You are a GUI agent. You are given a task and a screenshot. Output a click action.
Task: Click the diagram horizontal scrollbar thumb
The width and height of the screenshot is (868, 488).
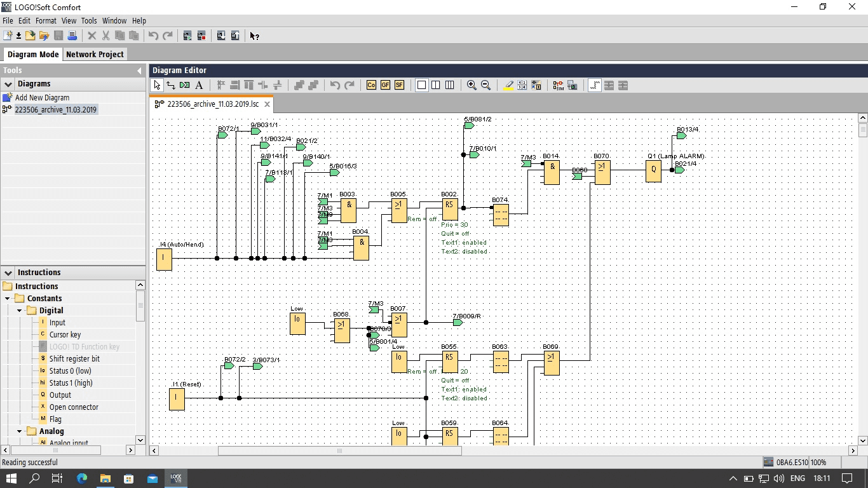339,451
